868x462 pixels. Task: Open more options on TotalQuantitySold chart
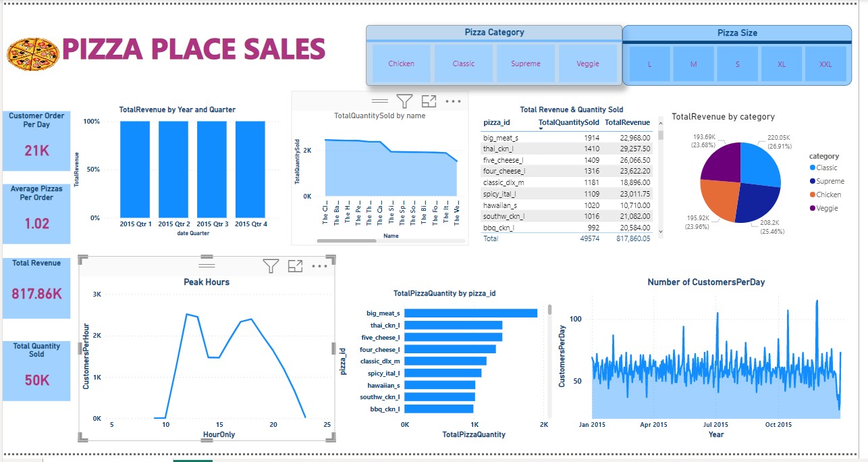click(453, 101)
